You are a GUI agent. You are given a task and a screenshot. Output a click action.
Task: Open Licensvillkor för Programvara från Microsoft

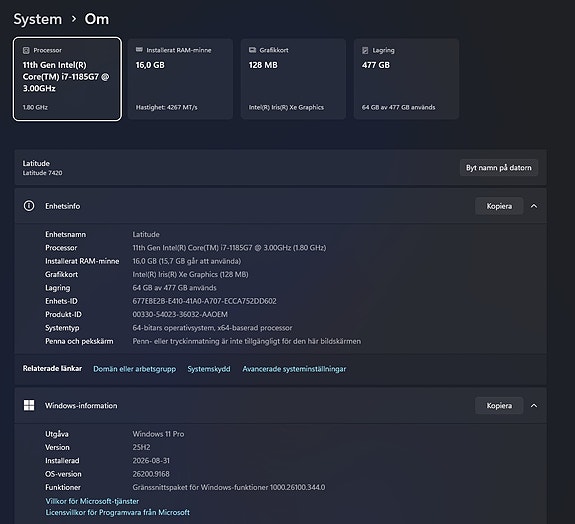pos(117,512)
